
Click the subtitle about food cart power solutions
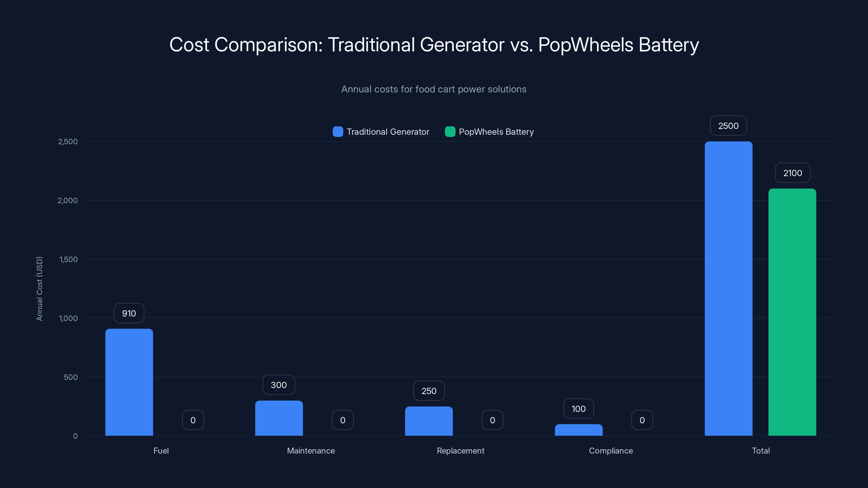click(434, 89)
